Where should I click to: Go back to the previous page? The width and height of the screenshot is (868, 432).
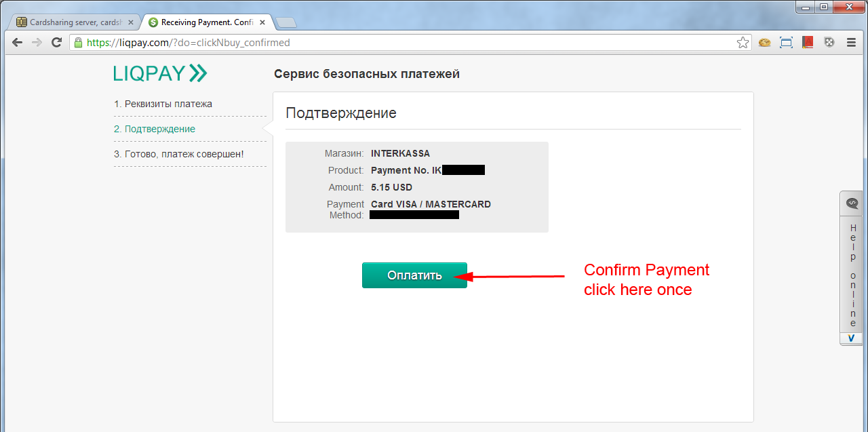click(18, 42)
